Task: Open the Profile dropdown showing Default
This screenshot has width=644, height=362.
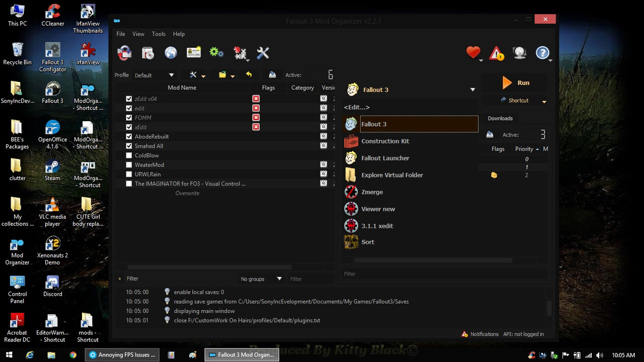Action: pyautogui.click(x=154, y=74)
